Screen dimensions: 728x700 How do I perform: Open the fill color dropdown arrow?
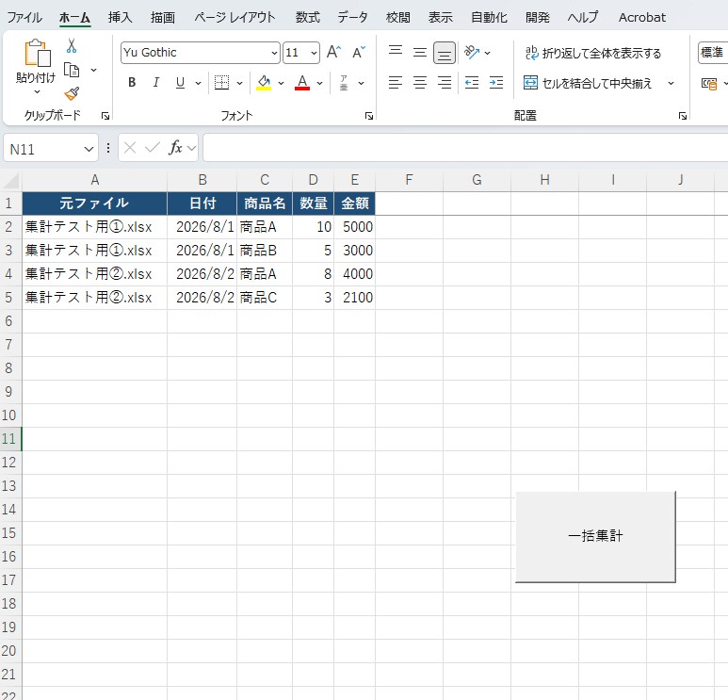[281, 83]
